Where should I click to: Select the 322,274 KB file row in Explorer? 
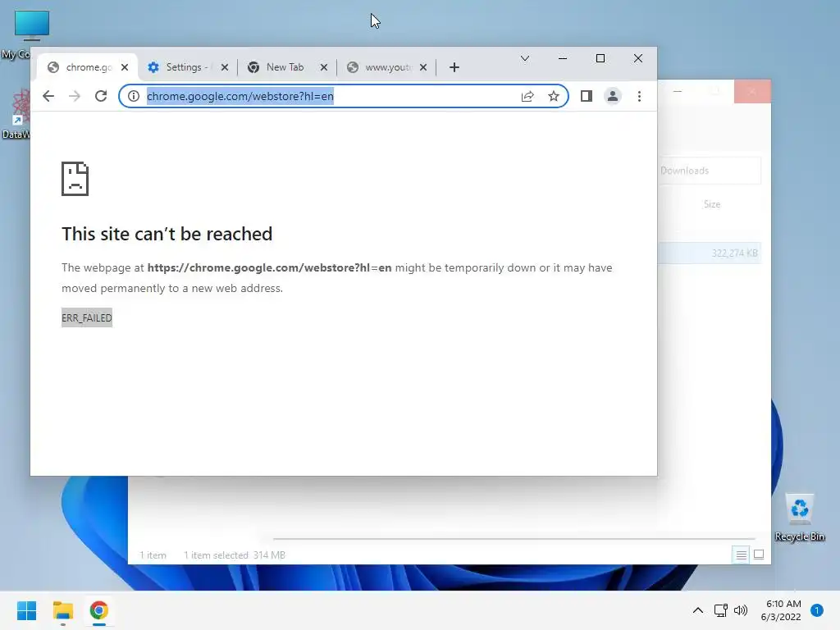click(x=710, y=253)
